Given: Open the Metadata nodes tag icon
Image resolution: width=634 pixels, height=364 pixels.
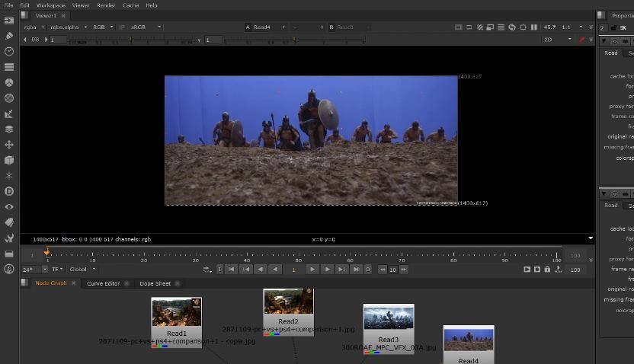Looking at the screenshot, I should (x=9, y=222).
